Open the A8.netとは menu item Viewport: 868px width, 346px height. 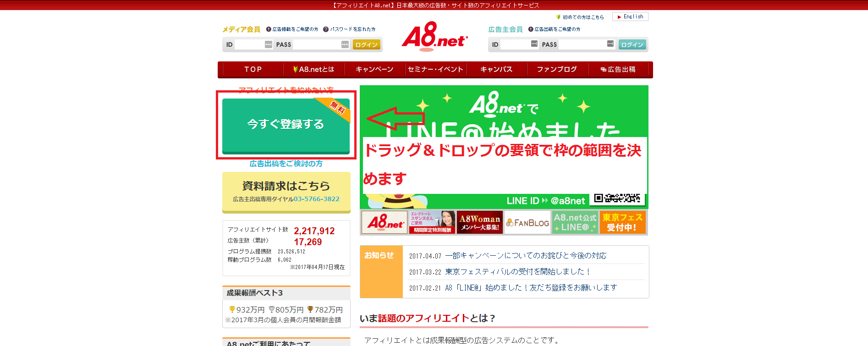314,69
